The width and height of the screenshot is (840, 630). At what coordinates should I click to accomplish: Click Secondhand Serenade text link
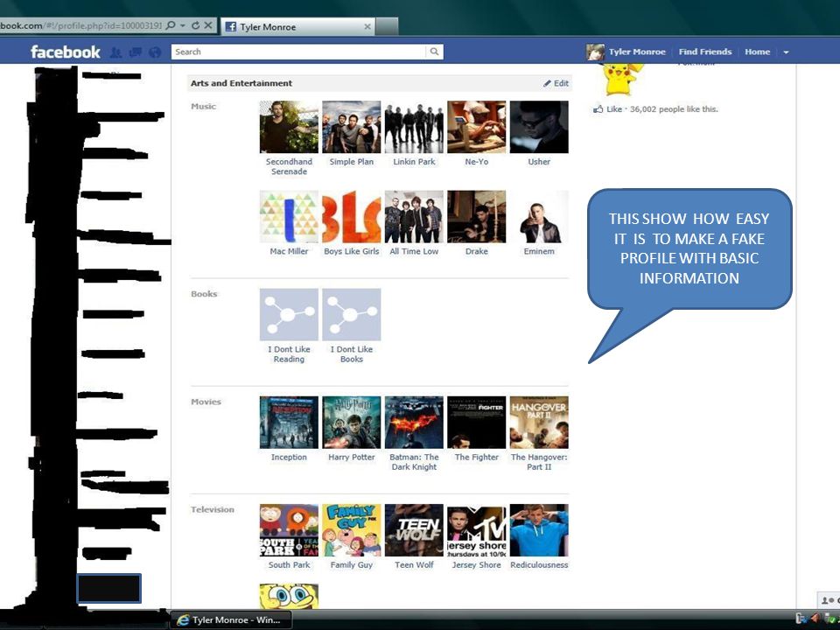pos(289,166)
